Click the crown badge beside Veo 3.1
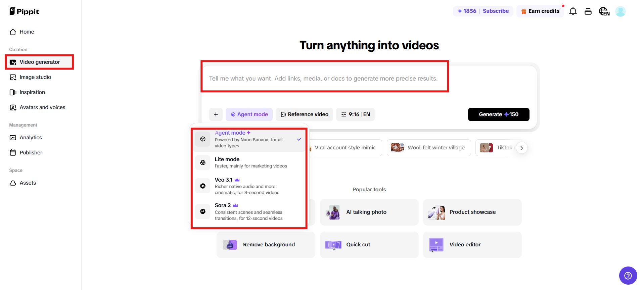The height and width of the screenshot is (290, 644). 237,180
